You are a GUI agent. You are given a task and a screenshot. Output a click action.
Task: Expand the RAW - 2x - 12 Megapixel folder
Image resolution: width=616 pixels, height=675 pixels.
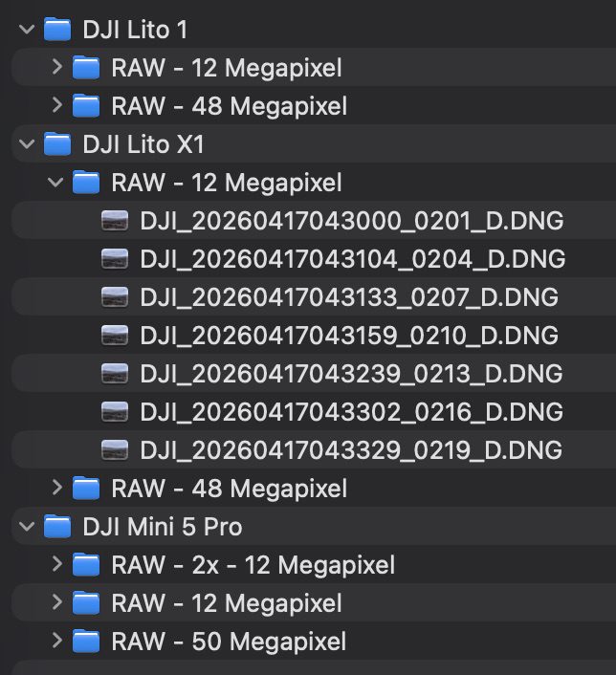click(55, 565)
